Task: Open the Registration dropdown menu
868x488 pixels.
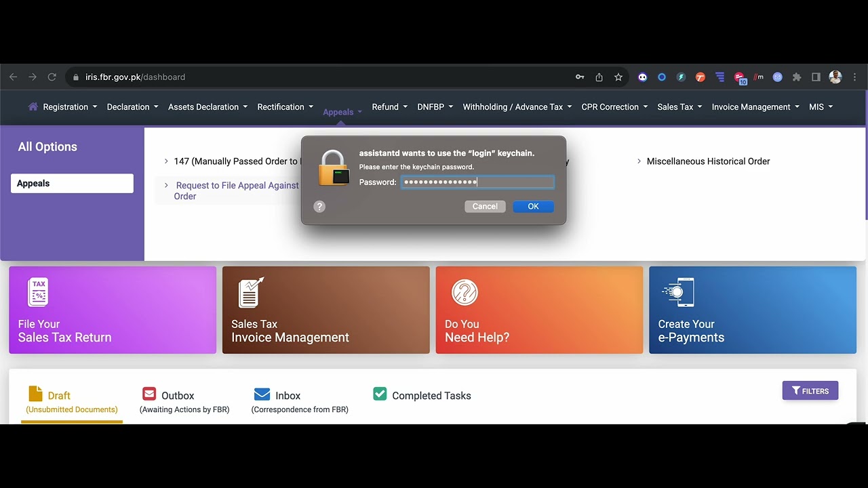Action: (70, 107)
